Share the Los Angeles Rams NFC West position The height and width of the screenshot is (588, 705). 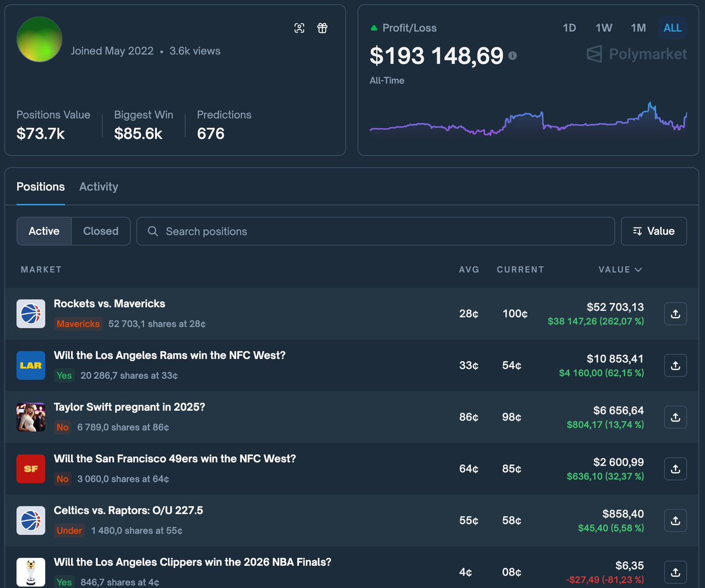pyautogui.click(x=676, y=365)
